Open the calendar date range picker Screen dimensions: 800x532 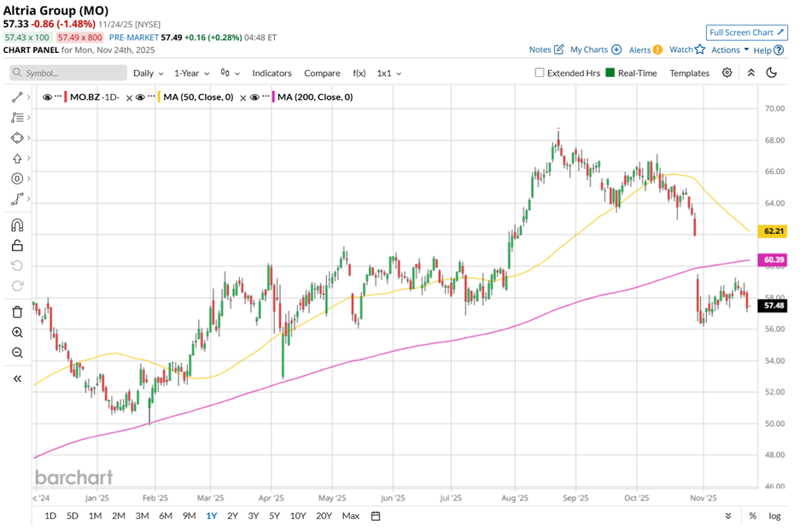pyautogui.click(x=375, y=516)
